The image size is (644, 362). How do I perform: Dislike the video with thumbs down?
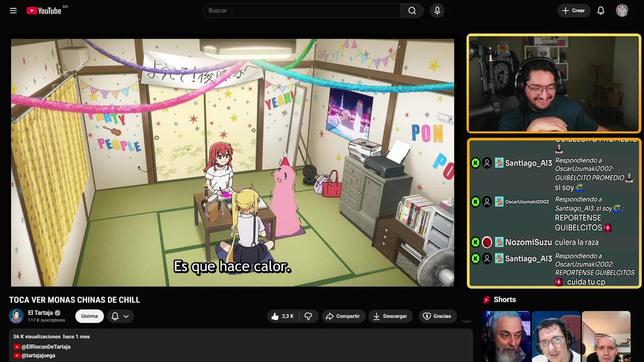coord(308,316)
